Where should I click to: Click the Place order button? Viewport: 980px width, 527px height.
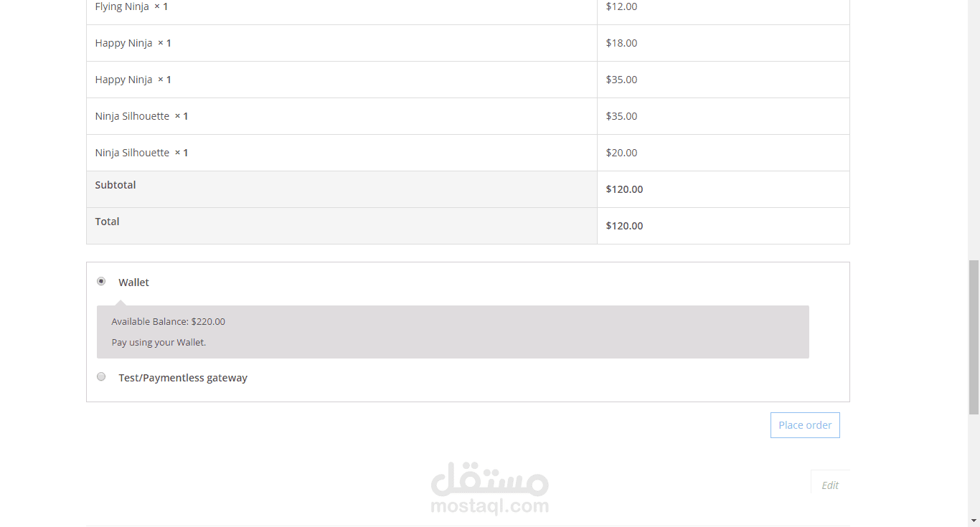click(x=805, y=425)
